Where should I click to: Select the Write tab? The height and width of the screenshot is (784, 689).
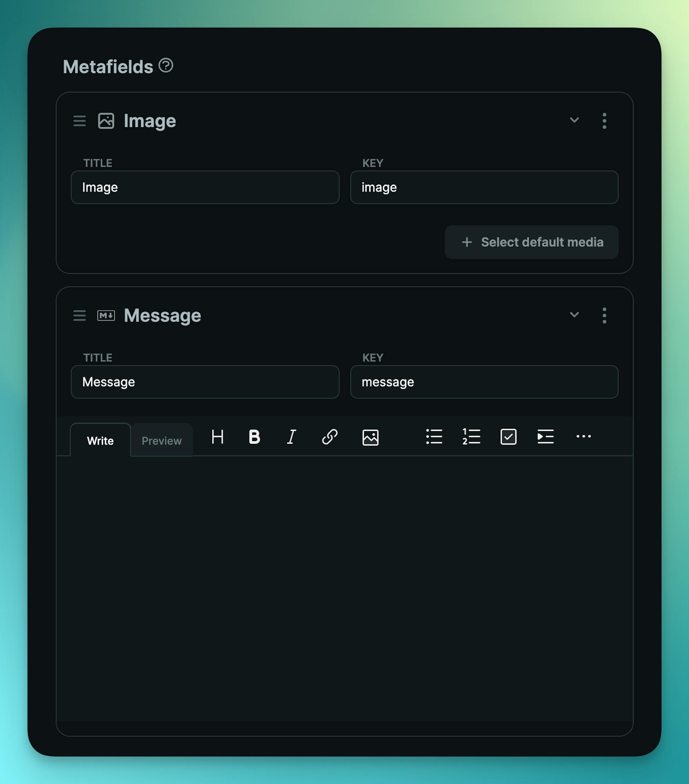click(100, 440)
